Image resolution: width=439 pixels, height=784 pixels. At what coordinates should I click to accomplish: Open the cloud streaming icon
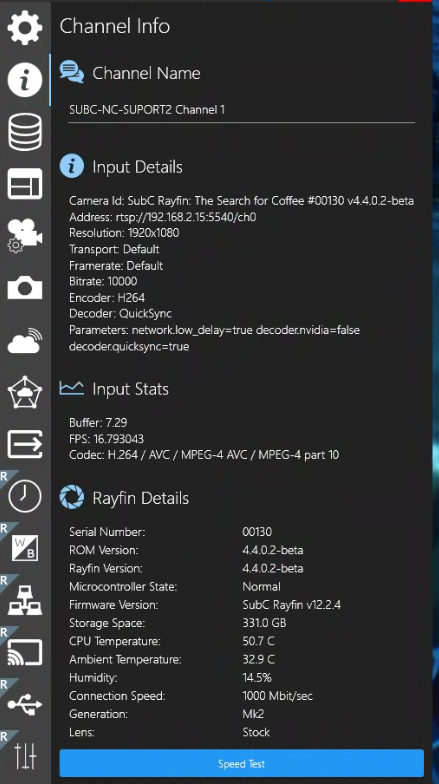[24, 341]
